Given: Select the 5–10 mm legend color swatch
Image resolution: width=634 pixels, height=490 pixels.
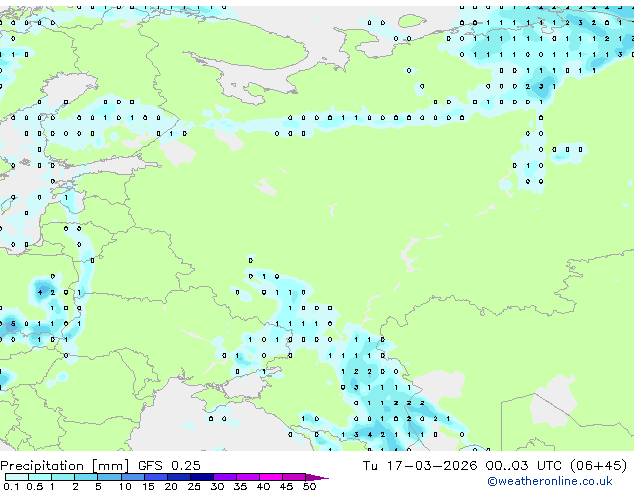Looking at the screenshot, I should click(x=109, y=477).
